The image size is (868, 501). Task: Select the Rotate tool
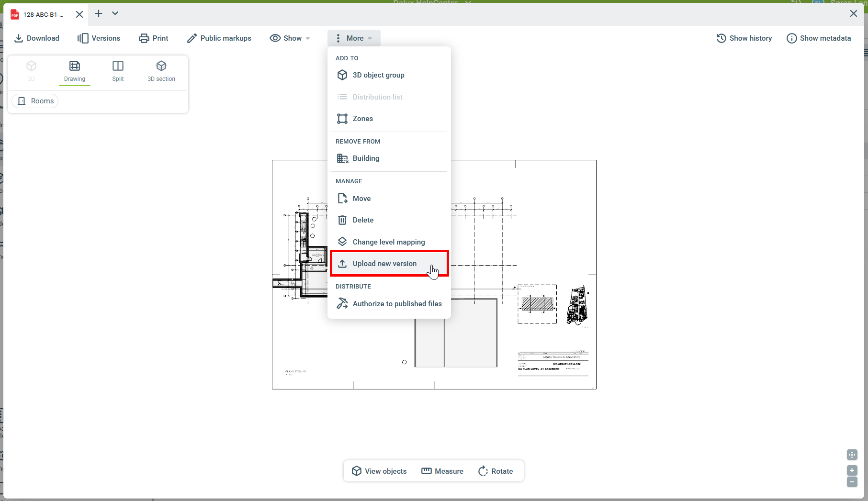(496, 471)
